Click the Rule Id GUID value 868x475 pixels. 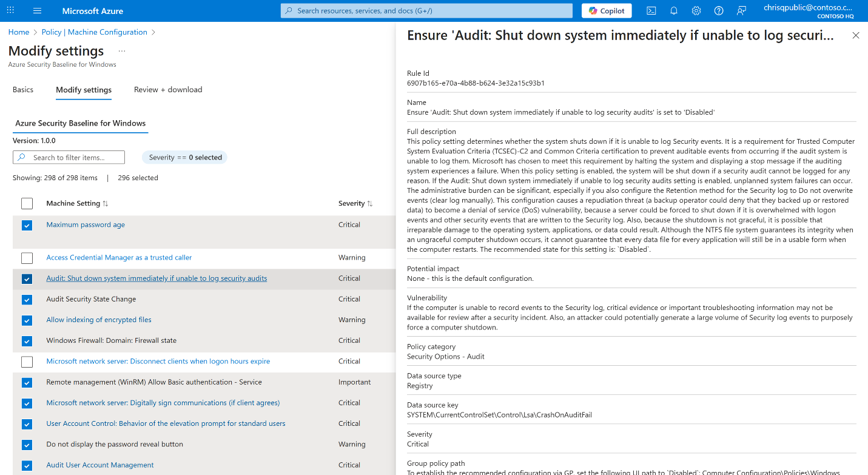coord(476,83)
